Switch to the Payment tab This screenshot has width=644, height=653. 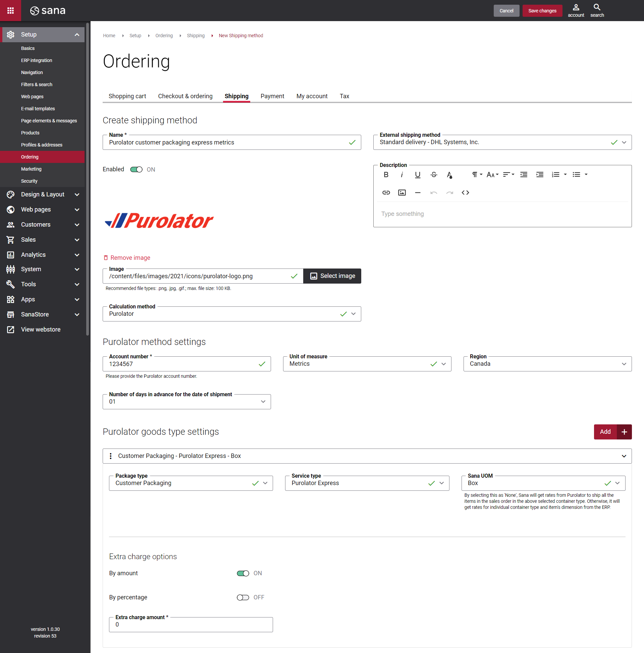tap(272, 96)
